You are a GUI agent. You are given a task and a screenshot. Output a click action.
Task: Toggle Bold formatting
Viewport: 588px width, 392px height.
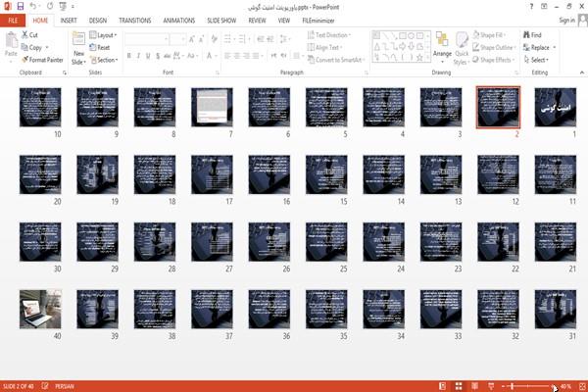click(128, 56)
